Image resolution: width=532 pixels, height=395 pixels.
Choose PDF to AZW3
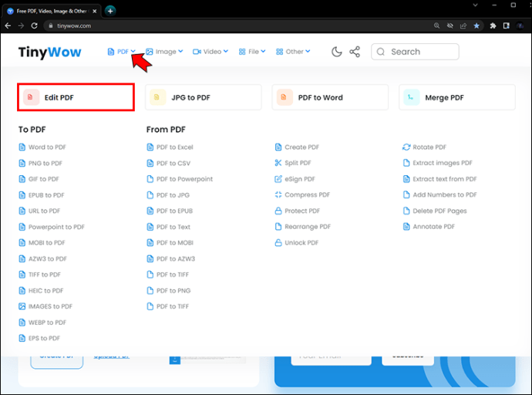click(x=176, y=259)
